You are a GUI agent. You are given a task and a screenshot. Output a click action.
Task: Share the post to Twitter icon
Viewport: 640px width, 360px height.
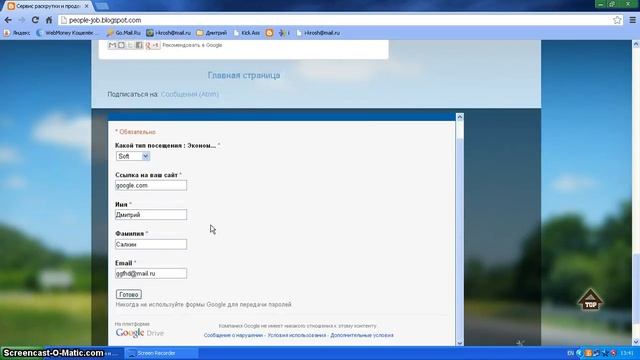click(130, 45)
